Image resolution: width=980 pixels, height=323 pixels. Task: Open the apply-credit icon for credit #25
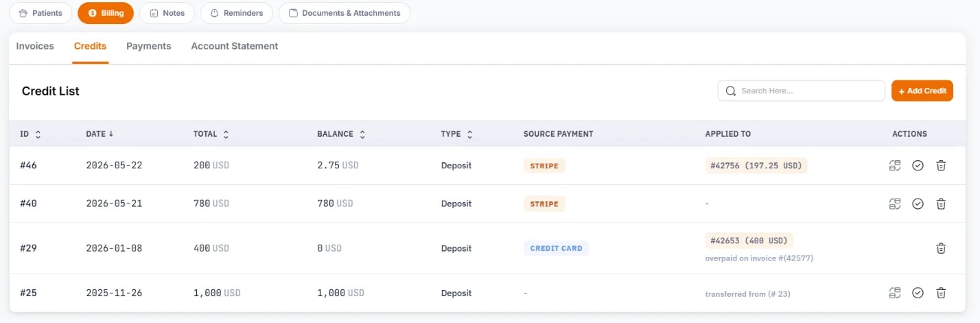894,293
